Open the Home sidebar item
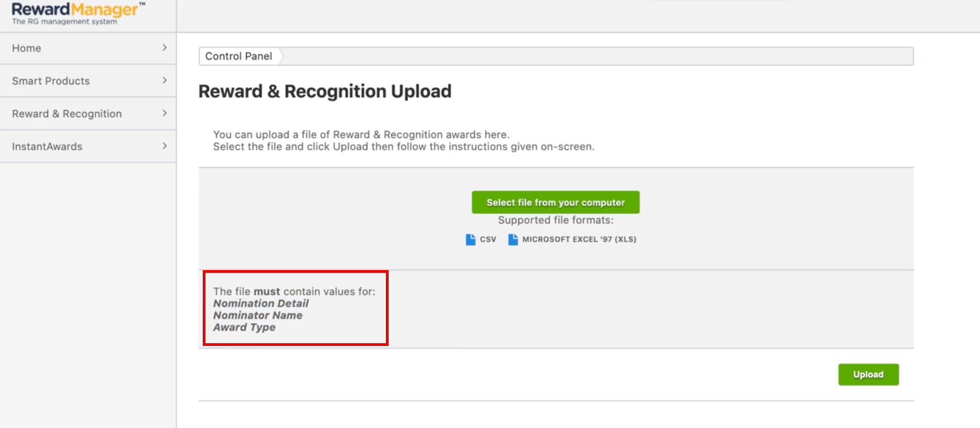980x428 pixels. coord(27,49)
